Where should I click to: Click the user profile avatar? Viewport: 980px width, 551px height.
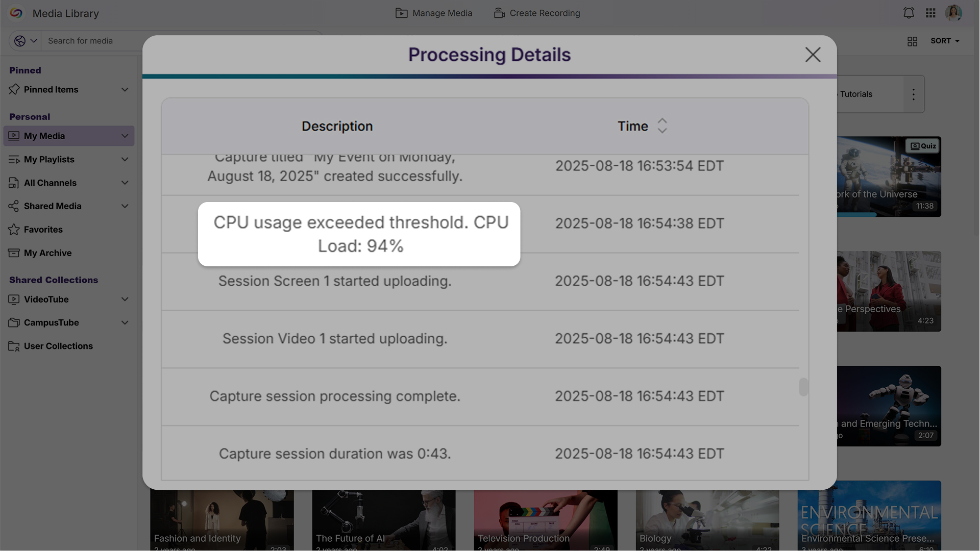click(953, 13)
